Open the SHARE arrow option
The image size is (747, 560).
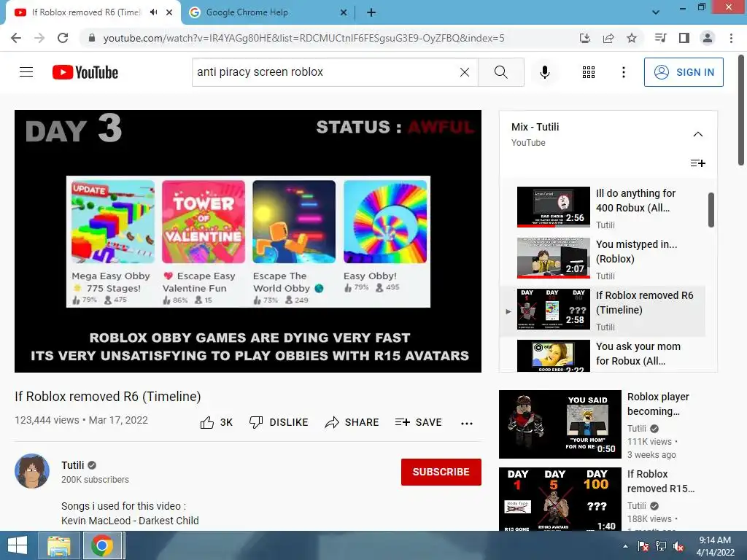click(352, 422)
